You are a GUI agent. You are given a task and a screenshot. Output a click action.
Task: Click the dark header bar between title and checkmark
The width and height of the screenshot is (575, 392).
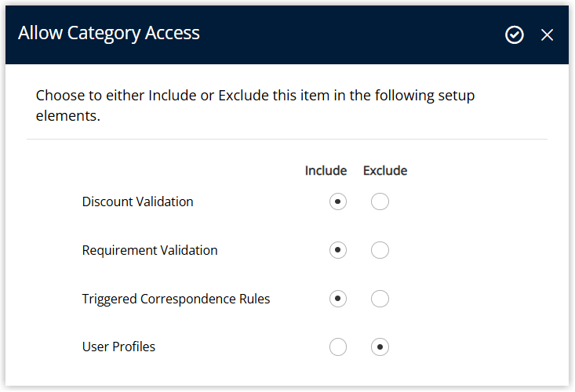point(352,34)
